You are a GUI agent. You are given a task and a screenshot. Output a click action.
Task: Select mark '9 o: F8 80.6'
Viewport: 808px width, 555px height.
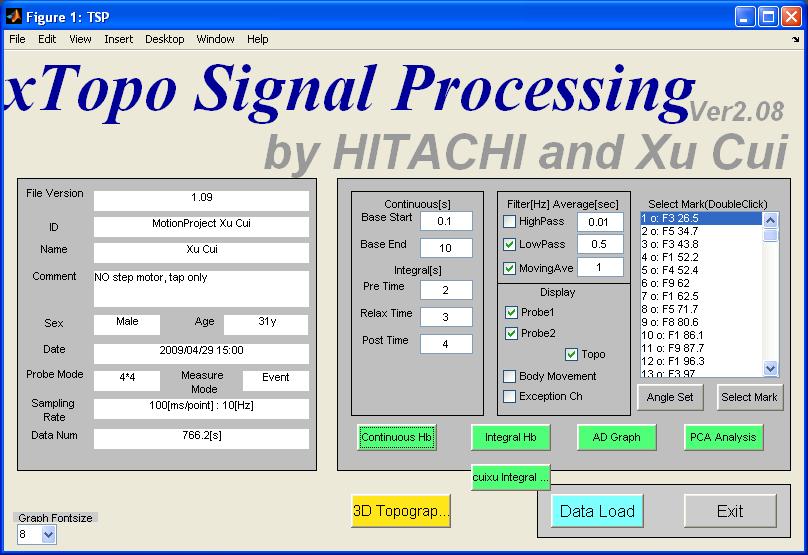(x=701, y=322)
